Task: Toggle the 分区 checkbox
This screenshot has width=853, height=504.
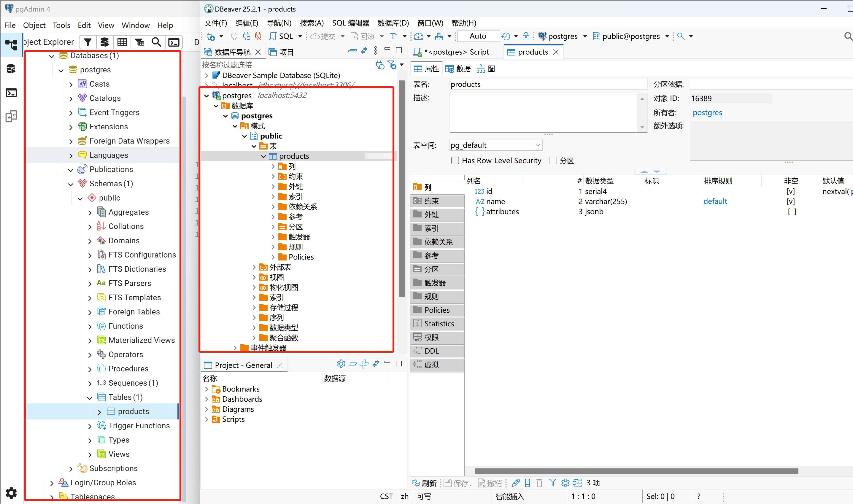Action: pos(553,161)
